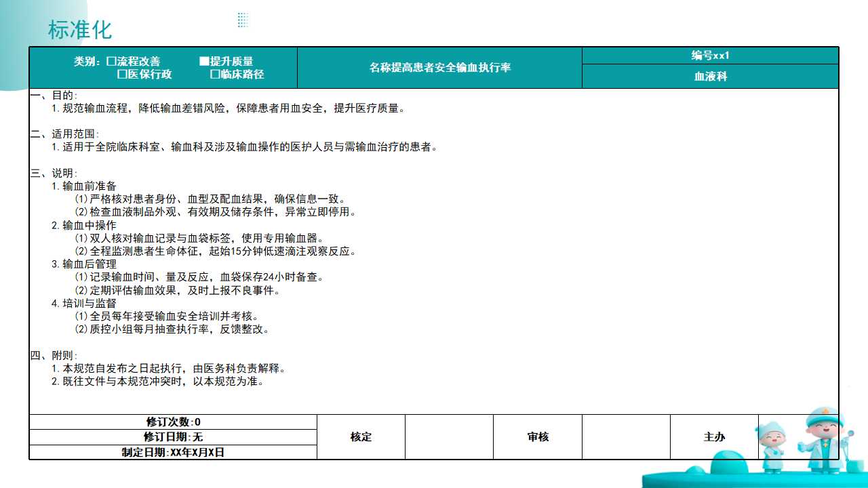Select the 制定日期:XX年X月X日 cell
868x488 pixels.
(x=173, y=452)
